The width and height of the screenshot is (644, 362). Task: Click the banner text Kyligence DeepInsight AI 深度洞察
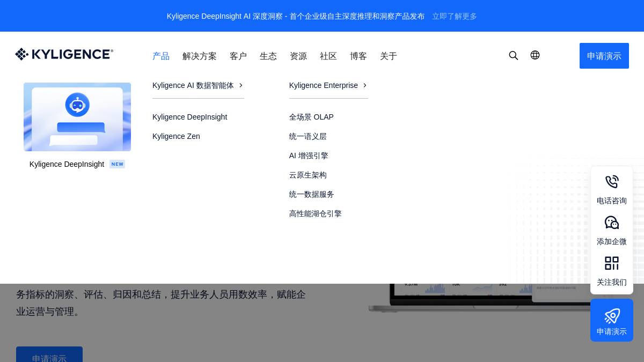296,16
